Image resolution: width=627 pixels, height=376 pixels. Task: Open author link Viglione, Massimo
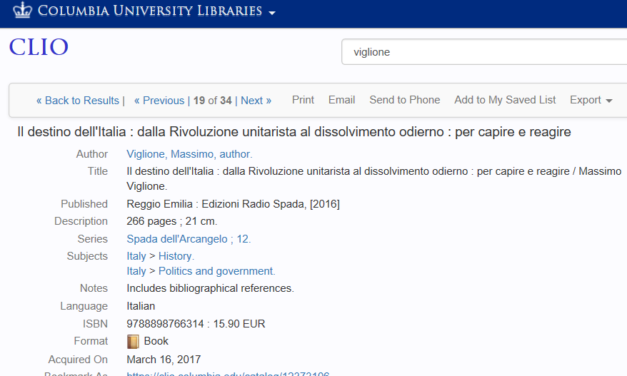[x=190, y=154]
